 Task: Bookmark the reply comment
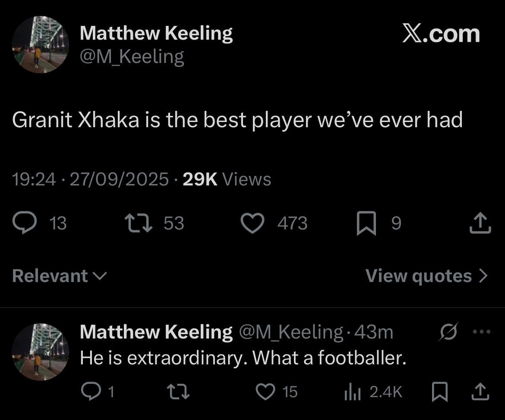point(440,392)
